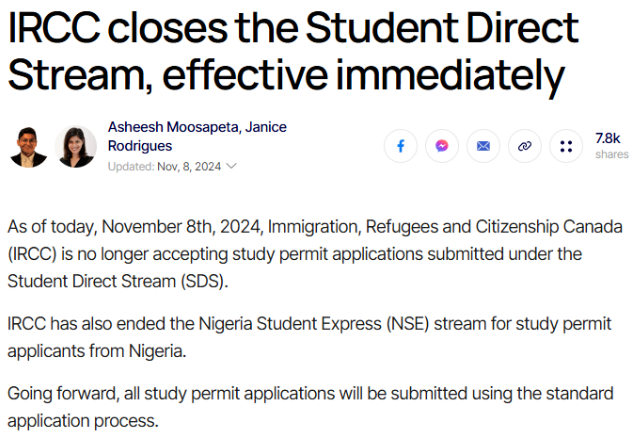Share the article on Facebook

[401, 146]
